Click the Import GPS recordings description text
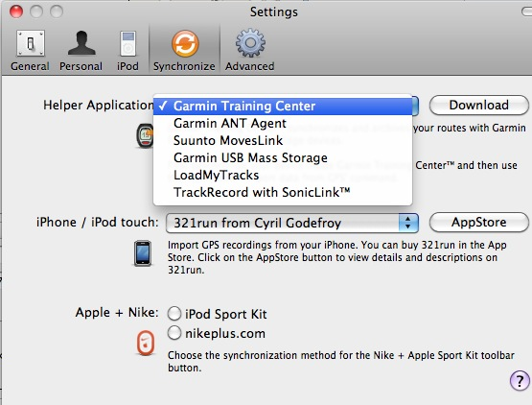The width and height of the screenshot is (532, 405). pyautogui.click(x=336, y=257)
